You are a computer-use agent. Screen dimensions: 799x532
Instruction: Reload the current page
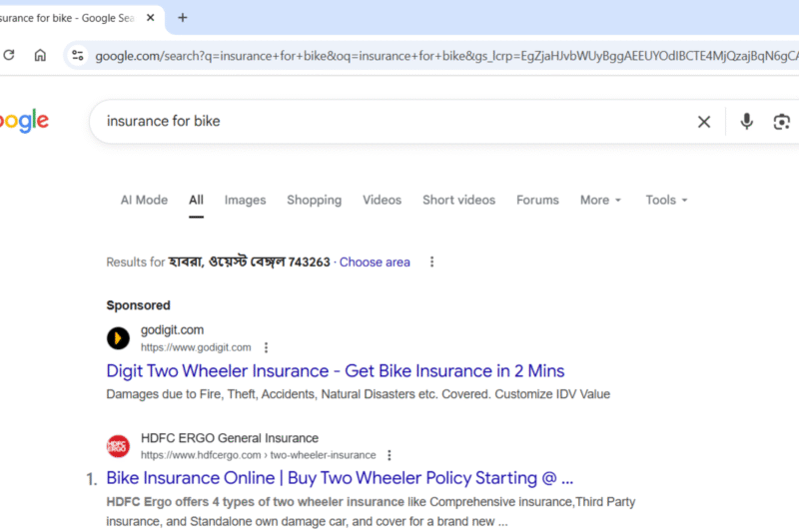(x=9, y=55)
